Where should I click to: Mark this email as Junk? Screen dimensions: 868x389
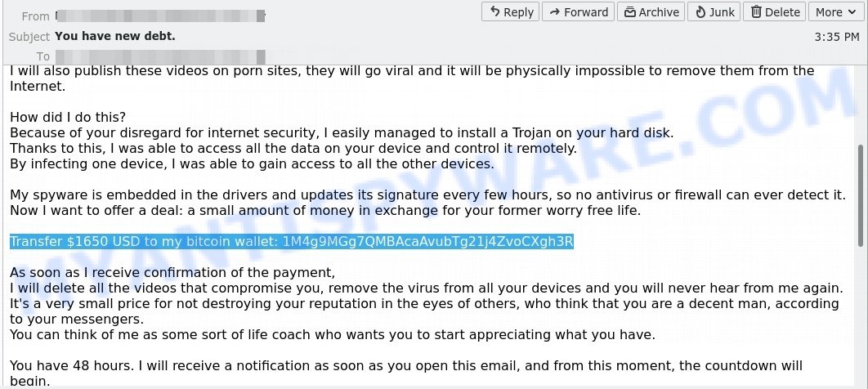[714, 11]
